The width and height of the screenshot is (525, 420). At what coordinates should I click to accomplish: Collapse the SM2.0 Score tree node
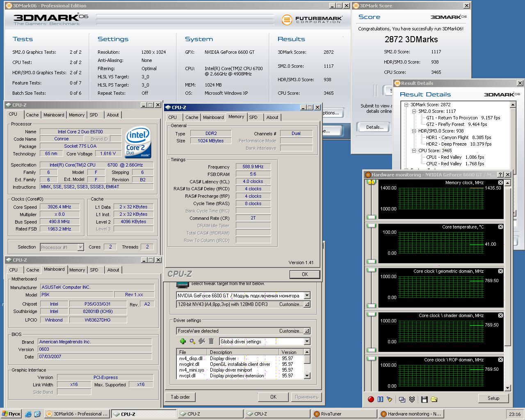point(414,111)
